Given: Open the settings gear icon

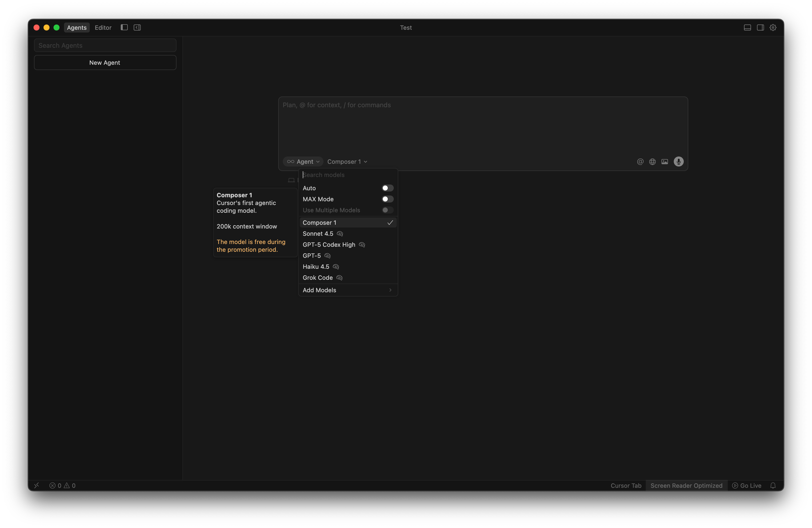Looking at the screenshot, I should tap(773, 28).
